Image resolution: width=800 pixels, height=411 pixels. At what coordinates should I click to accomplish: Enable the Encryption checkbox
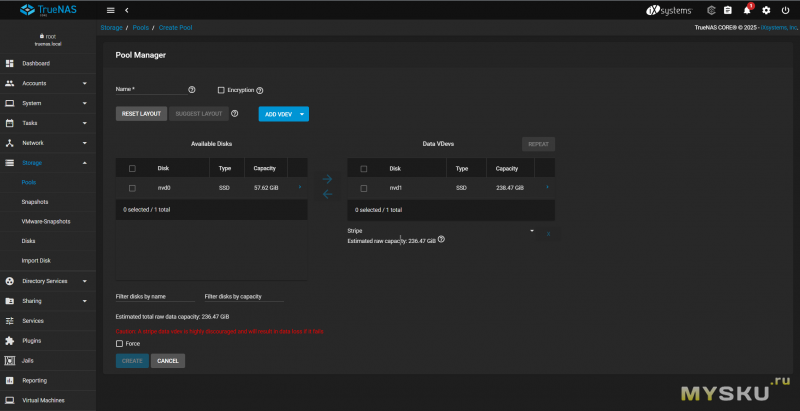(221, 90)
